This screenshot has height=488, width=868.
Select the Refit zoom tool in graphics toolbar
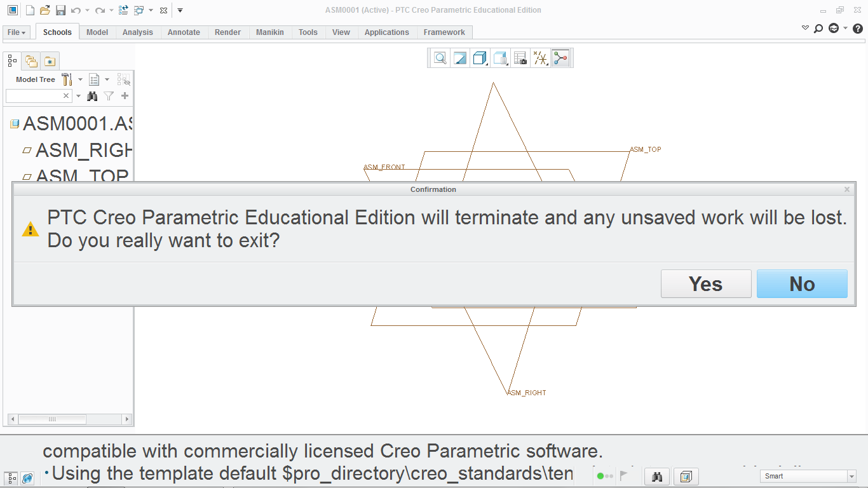click(x=459, y=58)
